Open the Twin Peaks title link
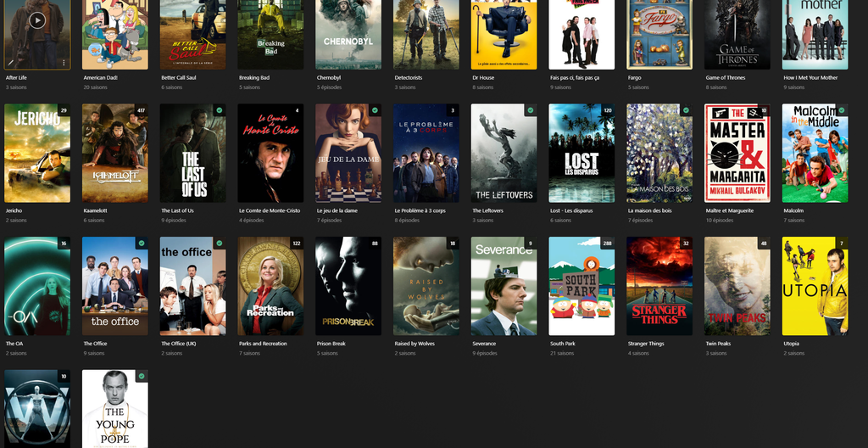 (x=716, y=344)
